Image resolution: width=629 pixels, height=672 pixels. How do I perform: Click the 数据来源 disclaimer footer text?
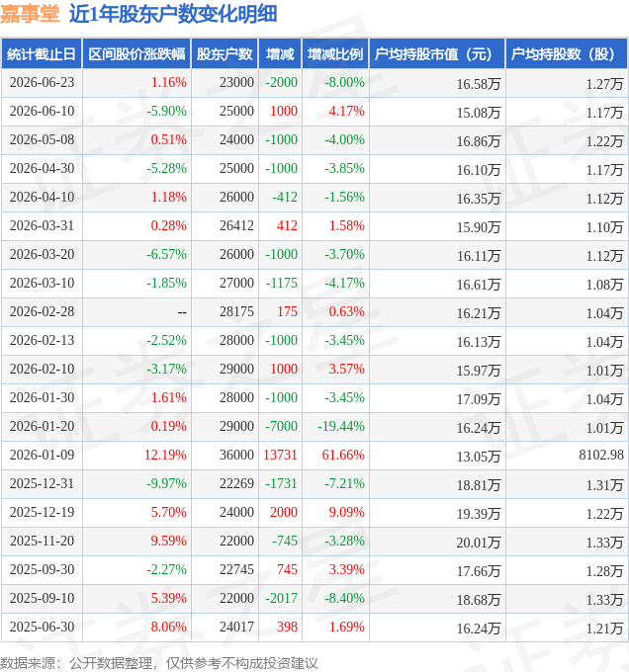click(x=159, y=663)
